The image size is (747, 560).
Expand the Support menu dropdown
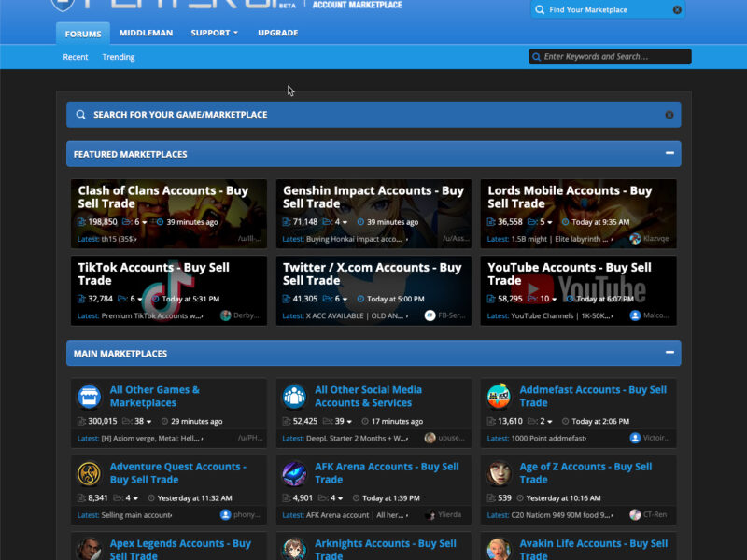[x=215, y=33]
